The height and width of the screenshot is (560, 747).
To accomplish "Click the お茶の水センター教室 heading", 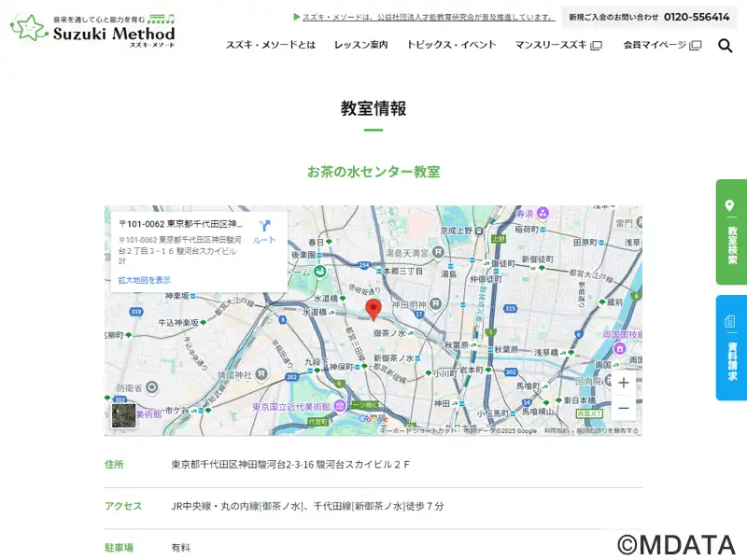I will click(x=373, y=172).
